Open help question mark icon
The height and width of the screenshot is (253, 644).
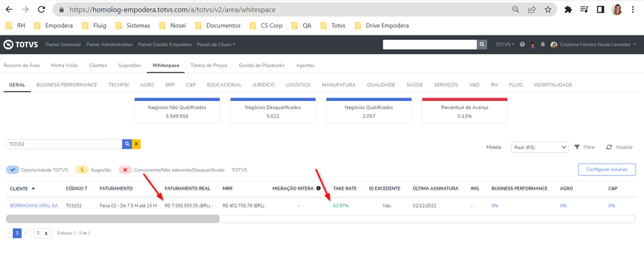point(522,44)
